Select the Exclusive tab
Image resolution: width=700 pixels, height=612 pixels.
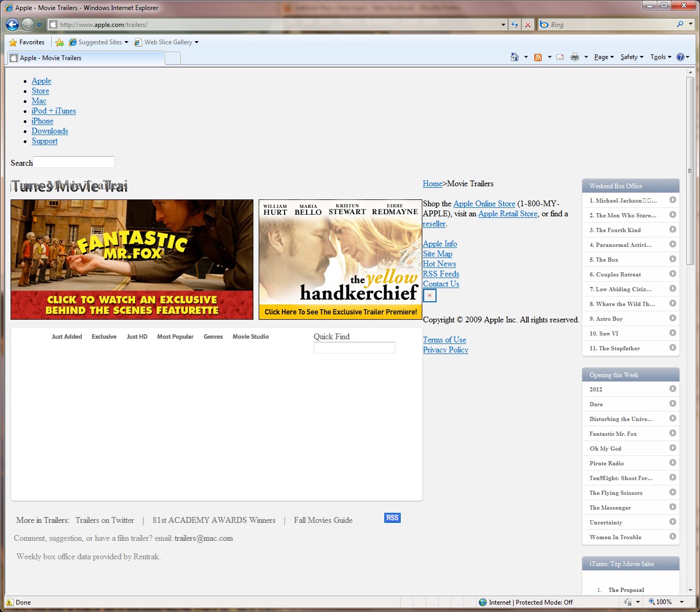pos(104,337)
